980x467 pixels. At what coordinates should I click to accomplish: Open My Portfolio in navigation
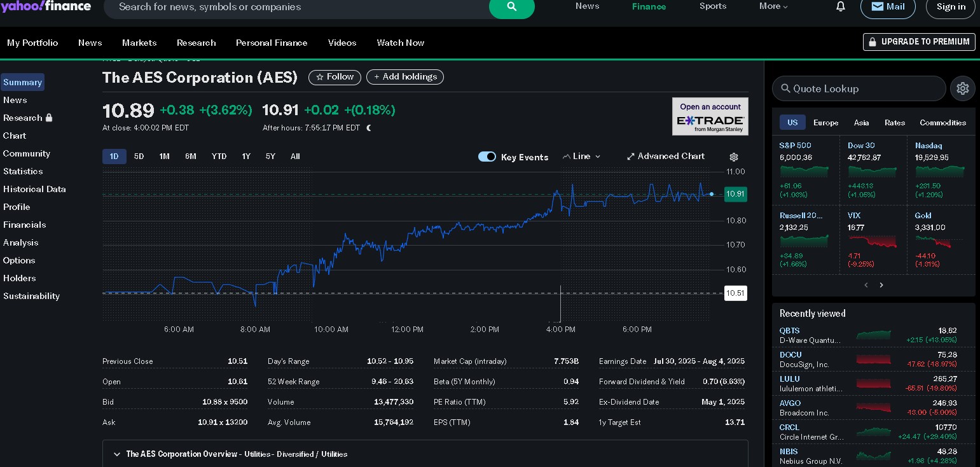[32, 43]
